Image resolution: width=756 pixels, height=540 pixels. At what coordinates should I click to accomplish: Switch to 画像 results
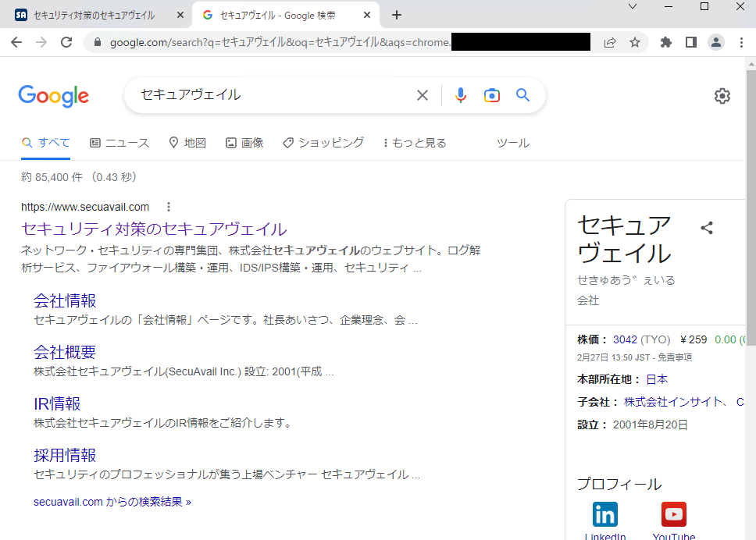click(244, 143)
